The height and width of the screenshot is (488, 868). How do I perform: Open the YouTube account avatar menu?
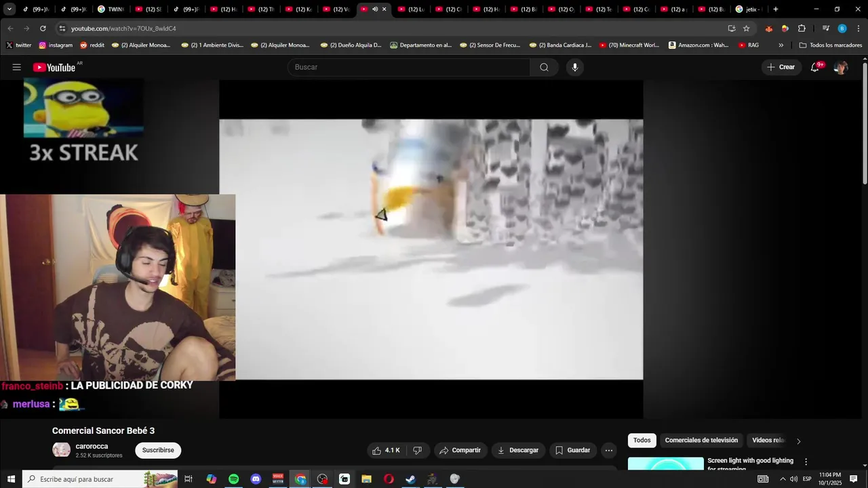pos(841,67)
